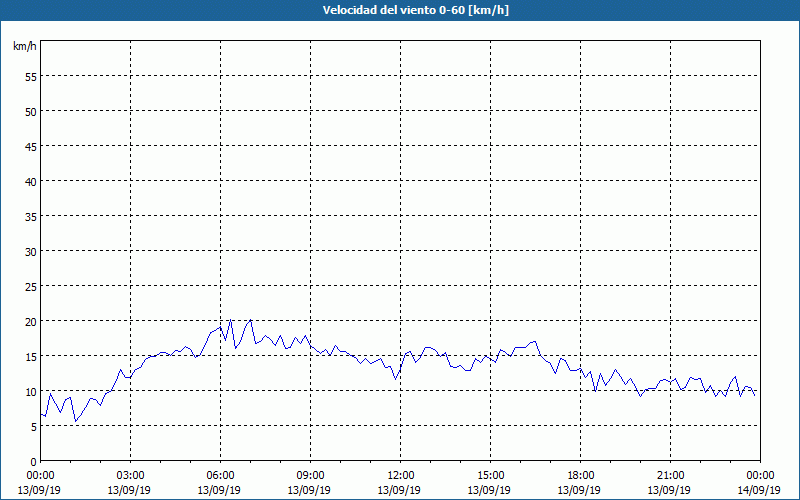Image resolution: width=800 pixels, height=500 pixels.
Task: Click the 18:00 time label
Action: (580, 476)
